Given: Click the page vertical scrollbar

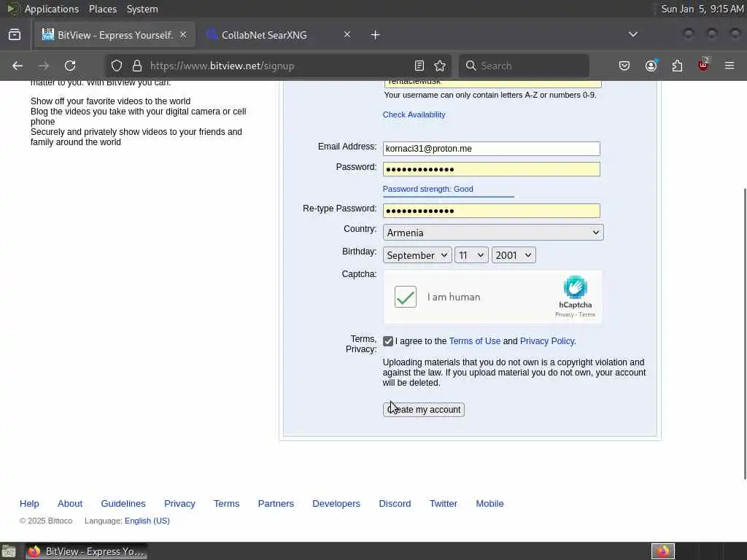Looking at the screenshot, I should (745, 333).
